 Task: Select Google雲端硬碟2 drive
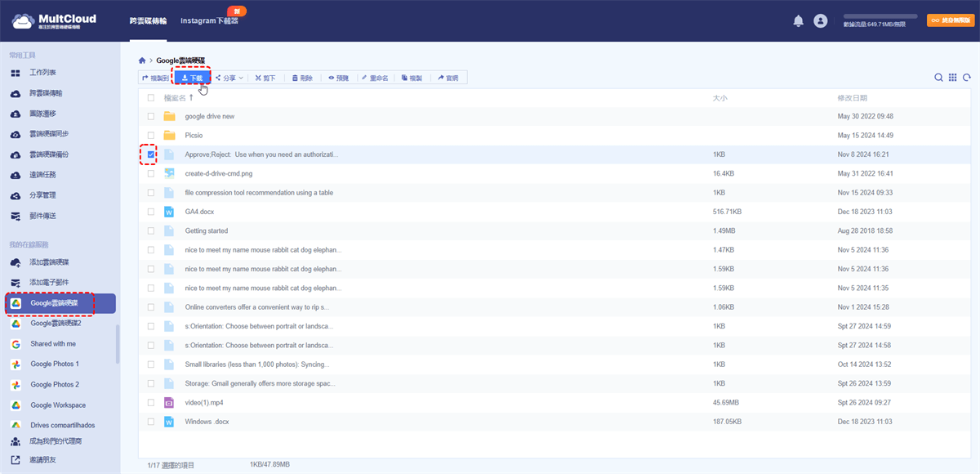tap(56, 323)
